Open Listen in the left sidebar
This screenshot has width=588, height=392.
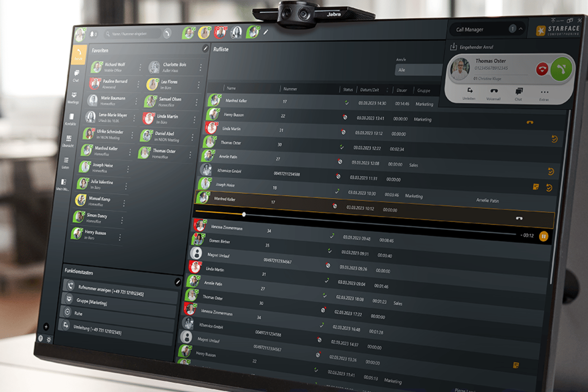66,163
